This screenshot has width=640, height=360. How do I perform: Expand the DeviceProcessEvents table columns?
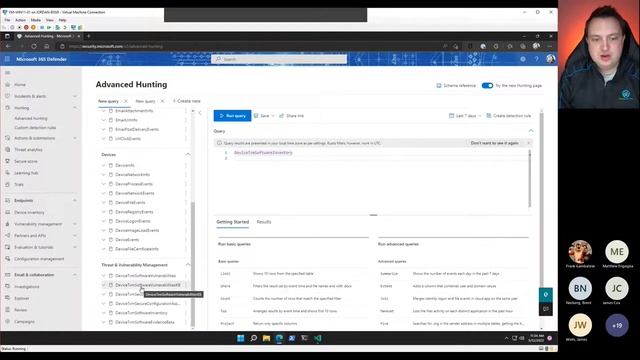[x=103, y=184]
